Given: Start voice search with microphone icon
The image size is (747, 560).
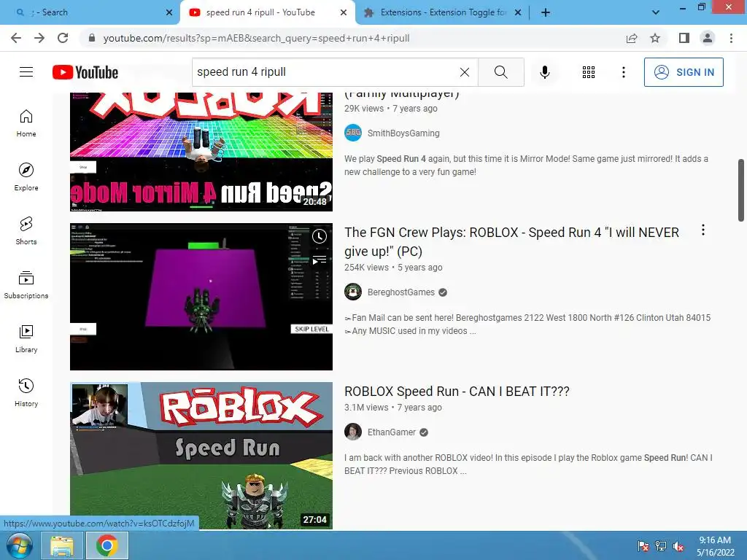Looking at the screenshot, I should pyautogui.click(x=544, y=72).
